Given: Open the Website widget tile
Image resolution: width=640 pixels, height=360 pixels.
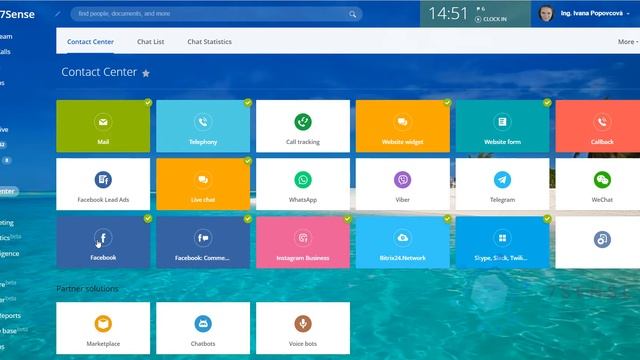Looking at the screenshot, I should (402, 126).
